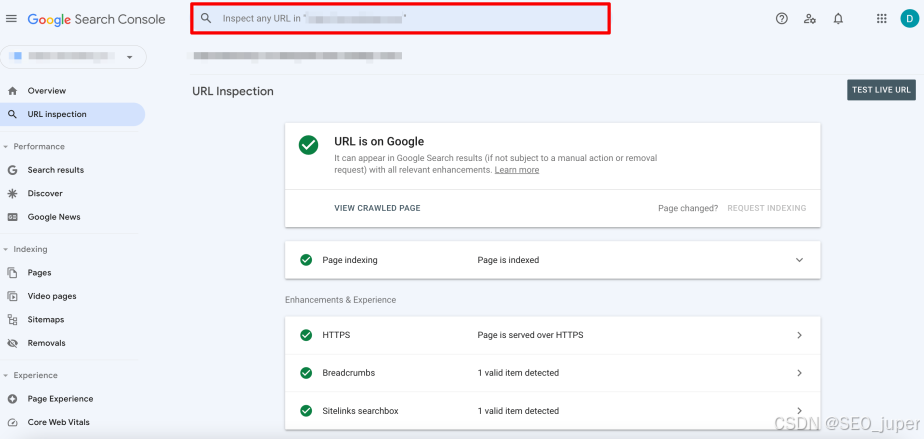Click 'Page is indexed' status text
Image resolution: width=924 pixels, height=439 pixels.
508,260
